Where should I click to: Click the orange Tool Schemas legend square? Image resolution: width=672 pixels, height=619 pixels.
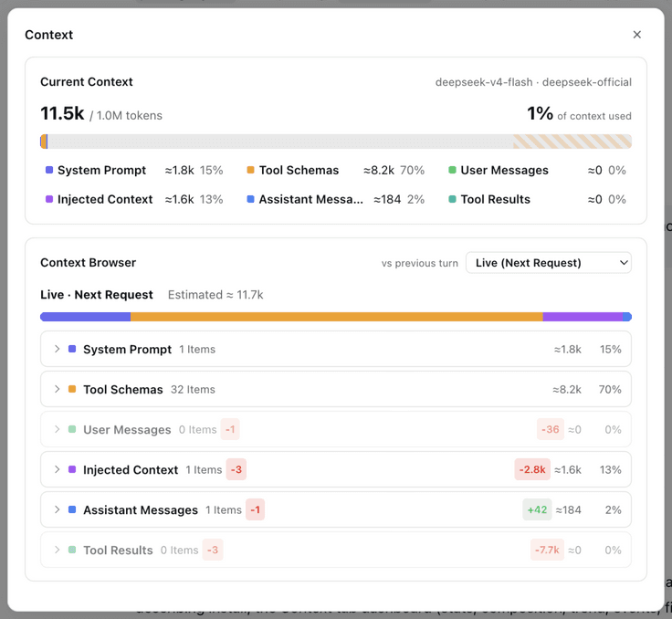pos(251,170)
